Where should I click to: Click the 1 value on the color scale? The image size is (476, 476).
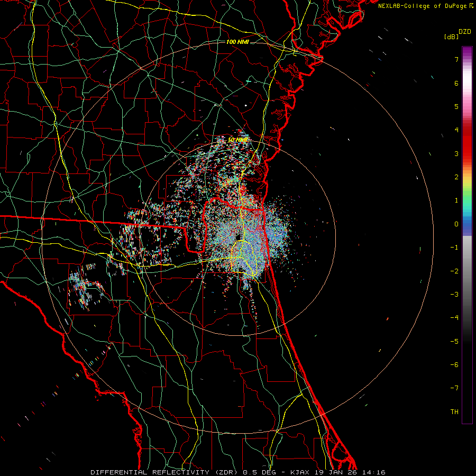coord(456,200)
